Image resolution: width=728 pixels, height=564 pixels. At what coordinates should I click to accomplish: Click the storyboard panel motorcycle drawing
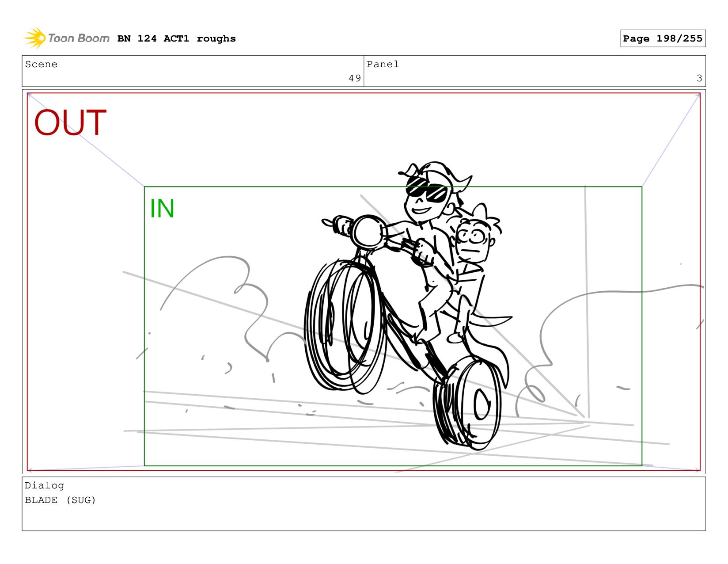point(409,305)
